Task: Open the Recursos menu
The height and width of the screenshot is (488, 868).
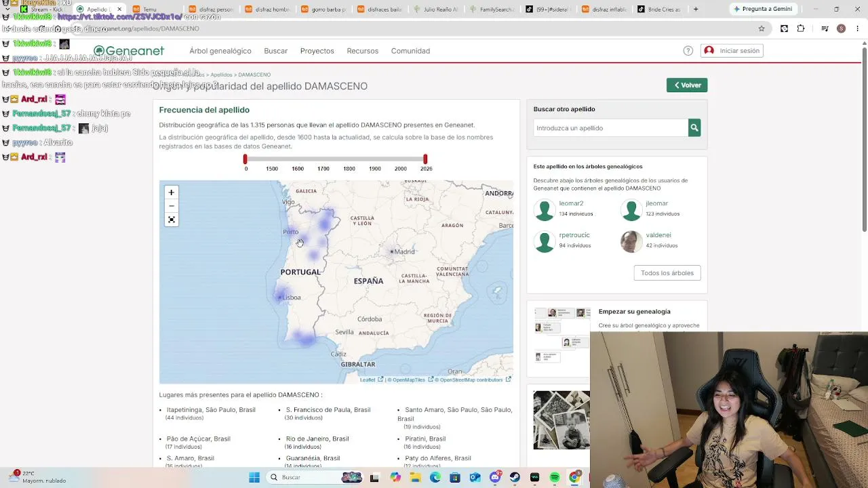Action: pos(363,51)
